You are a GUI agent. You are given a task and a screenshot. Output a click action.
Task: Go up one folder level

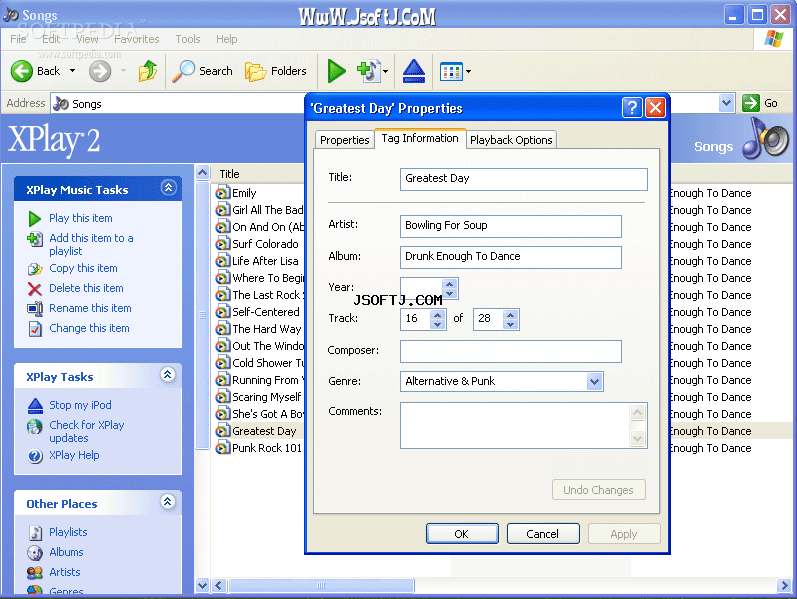click(148, 71)
